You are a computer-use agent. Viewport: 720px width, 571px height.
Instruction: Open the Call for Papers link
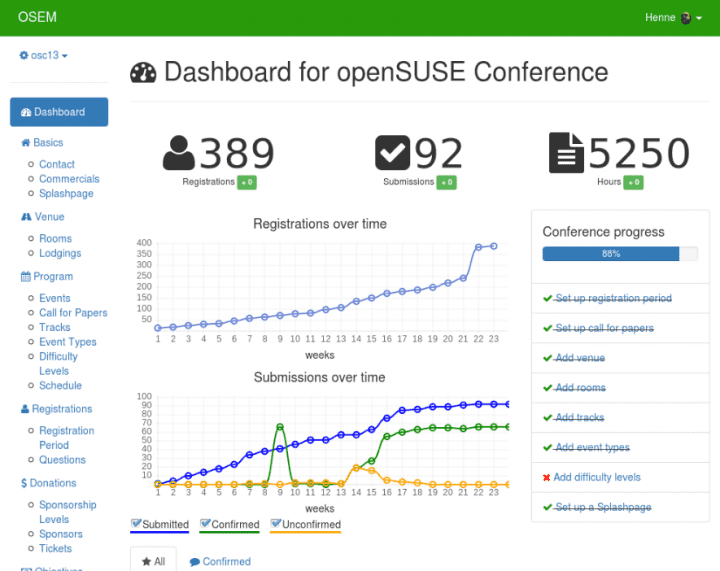coord(73,313)
